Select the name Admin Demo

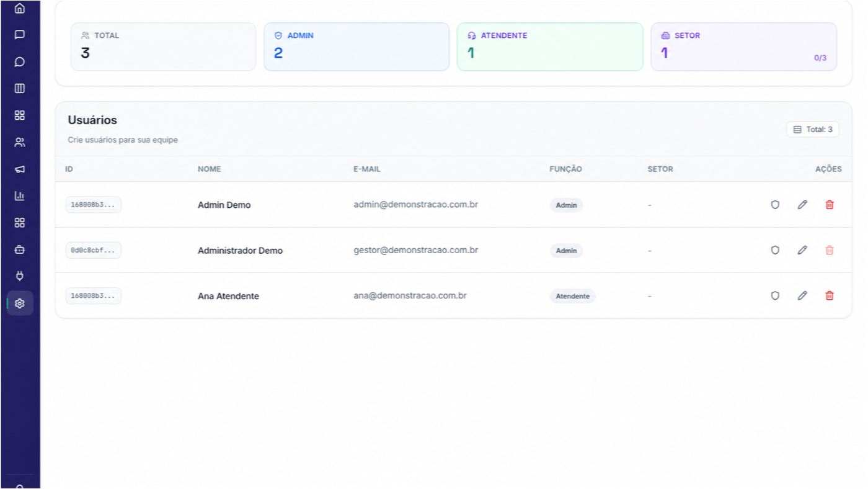tap(224, 205)
